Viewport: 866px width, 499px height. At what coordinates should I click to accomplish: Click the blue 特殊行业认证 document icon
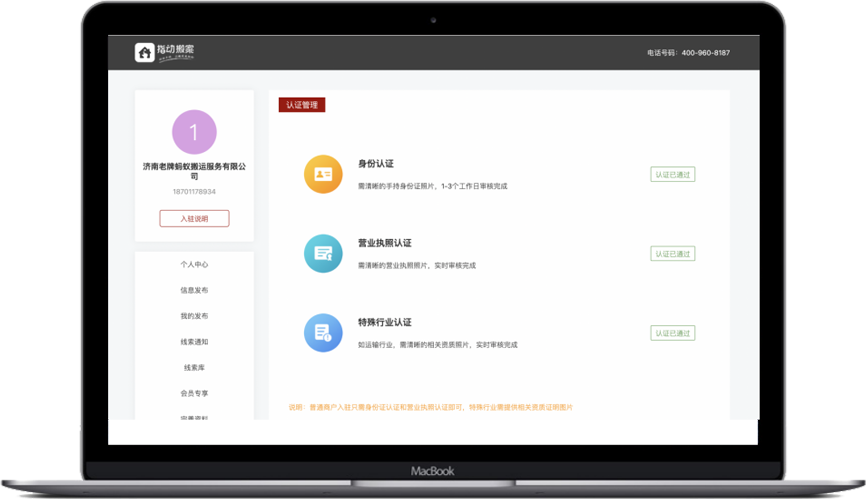click(323, 333)
